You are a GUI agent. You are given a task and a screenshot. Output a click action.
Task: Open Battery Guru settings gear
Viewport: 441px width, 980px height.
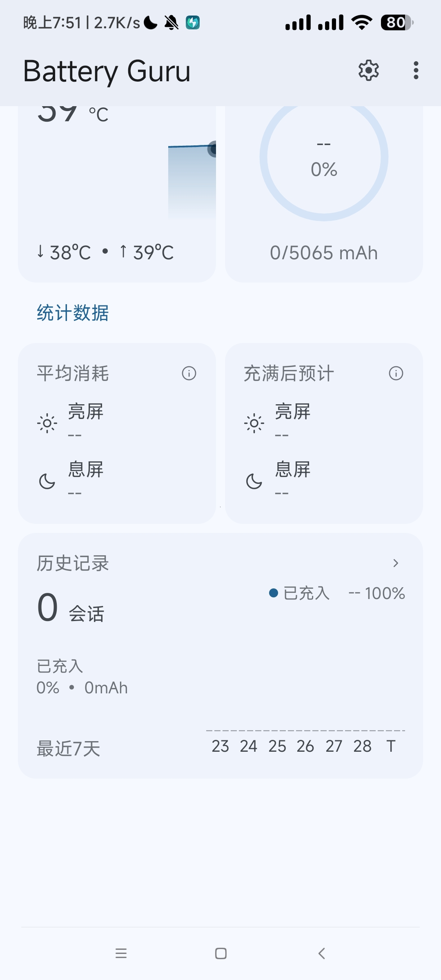(368, 71)
